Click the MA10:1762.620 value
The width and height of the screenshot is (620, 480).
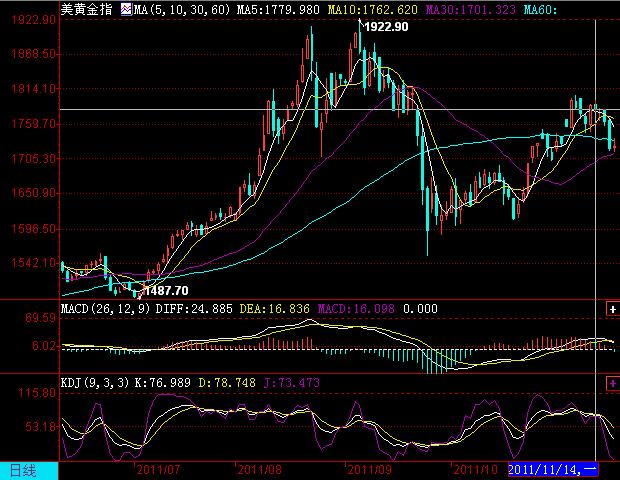tap(372, 9)
